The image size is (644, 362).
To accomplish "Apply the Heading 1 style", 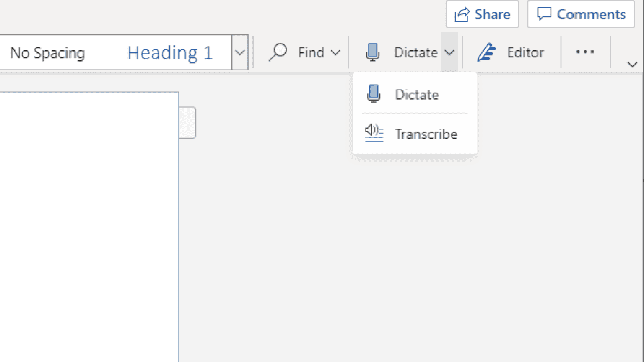I will [170, 52].
